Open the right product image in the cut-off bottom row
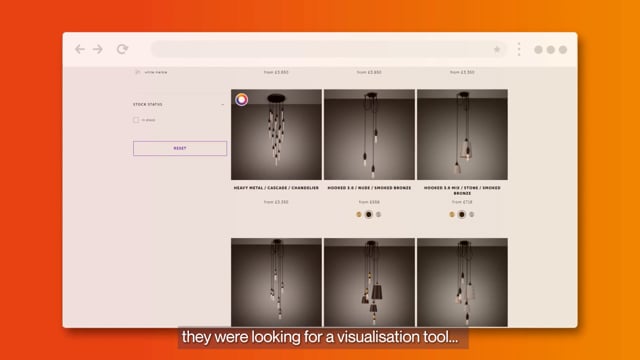This screenshot has width=640, height=360. [x=462, y=282]
